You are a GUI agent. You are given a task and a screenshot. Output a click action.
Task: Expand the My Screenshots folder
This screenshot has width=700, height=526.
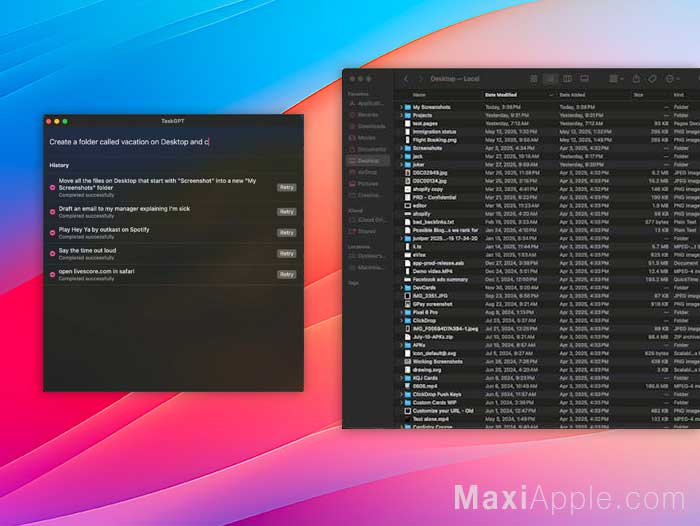coord(401,107)
